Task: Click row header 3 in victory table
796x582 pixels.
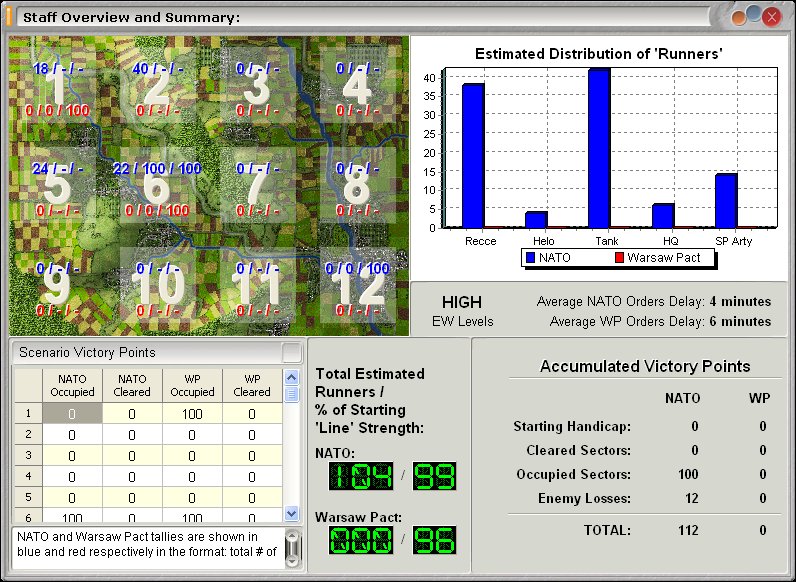Action: click(28, 456)
